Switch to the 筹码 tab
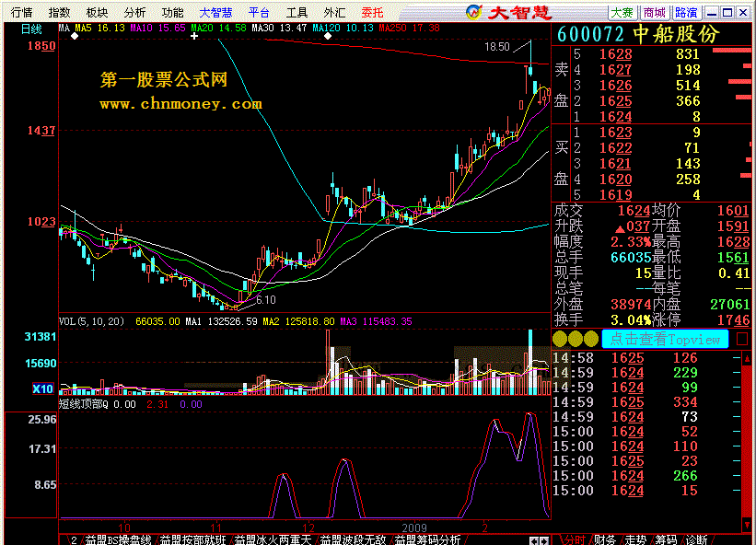Screen dimensions: 756x545 click(x=666, y=539)
